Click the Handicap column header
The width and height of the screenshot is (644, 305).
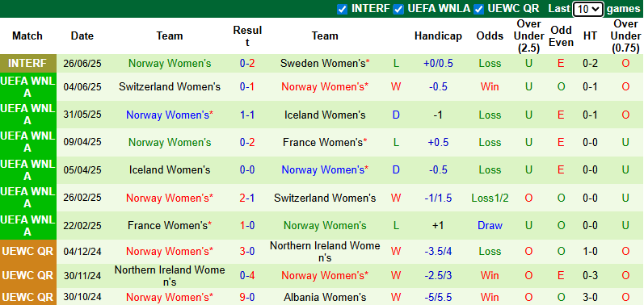coord(438,36)
